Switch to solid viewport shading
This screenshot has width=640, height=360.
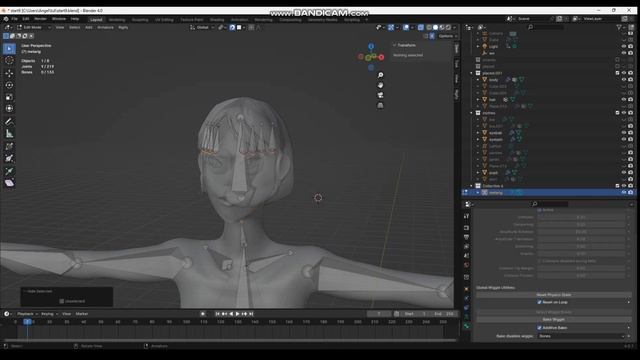[x=436, y=27]
